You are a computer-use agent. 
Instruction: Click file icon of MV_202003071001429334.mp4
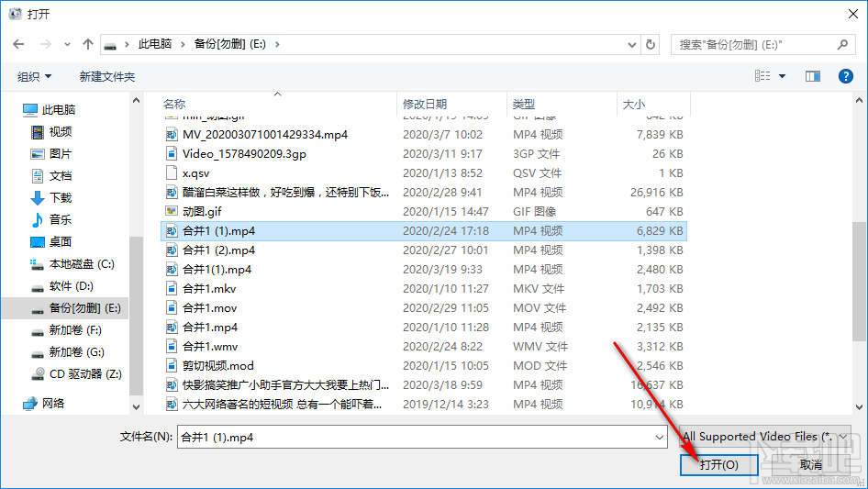click(x=172, y=135)
